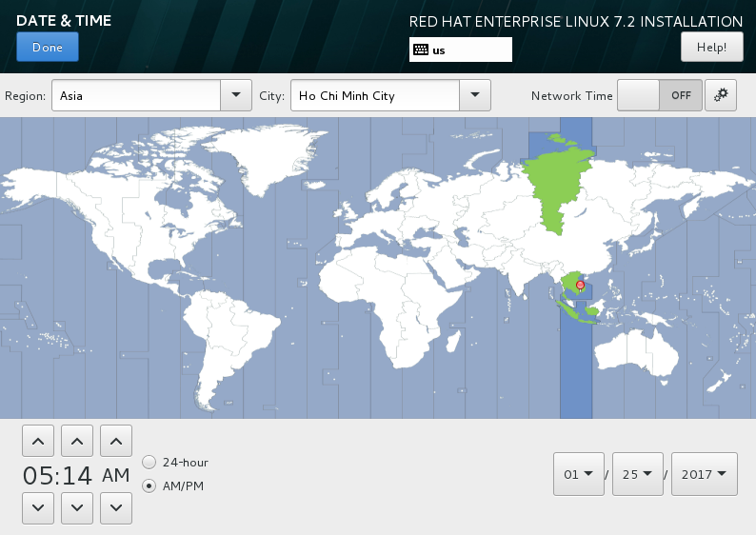Image resolution: width=756 pixels, height=535 pixels.
Task: Open the year dropdown showing 2017
Action: pos(704,474)
